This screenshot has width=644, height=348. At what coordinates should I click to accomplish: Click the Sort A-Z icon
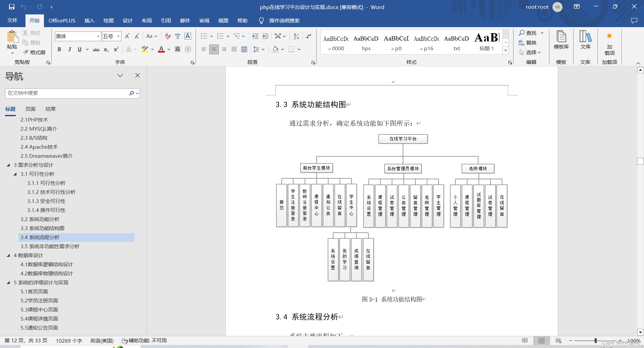pos(296,36)
